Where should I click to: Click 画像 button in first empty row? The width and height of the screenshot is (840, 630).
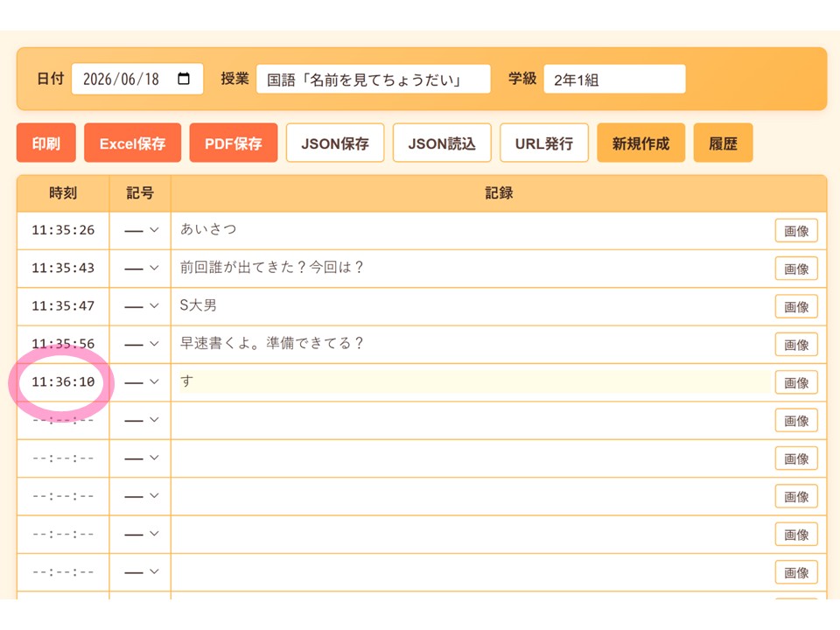pyautogui.click(x=796, y=421)
